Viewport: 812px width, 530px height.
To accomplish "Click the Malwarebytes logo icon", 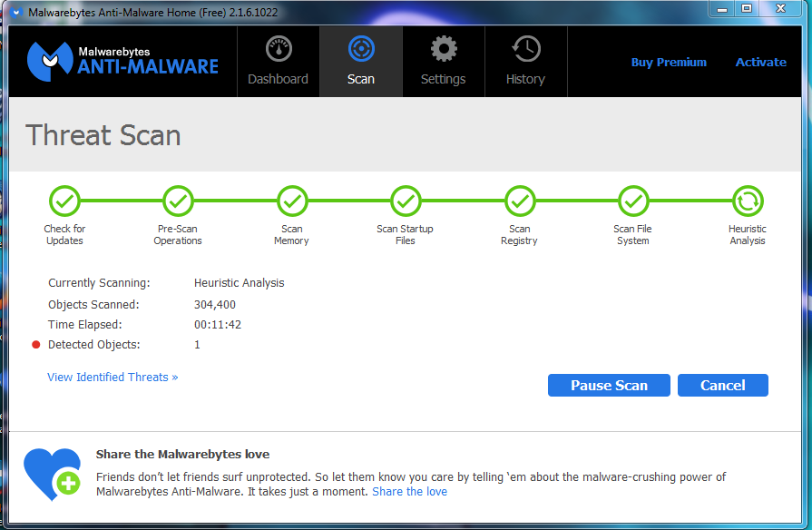I will (x=50, y=62).
